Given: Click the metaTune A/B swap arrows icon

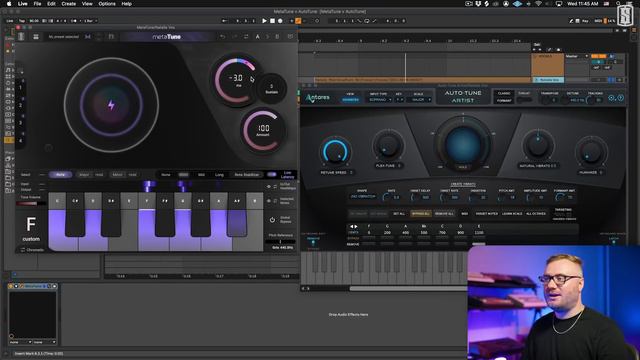Looking at the screenshot, I should tap(246, 37).
